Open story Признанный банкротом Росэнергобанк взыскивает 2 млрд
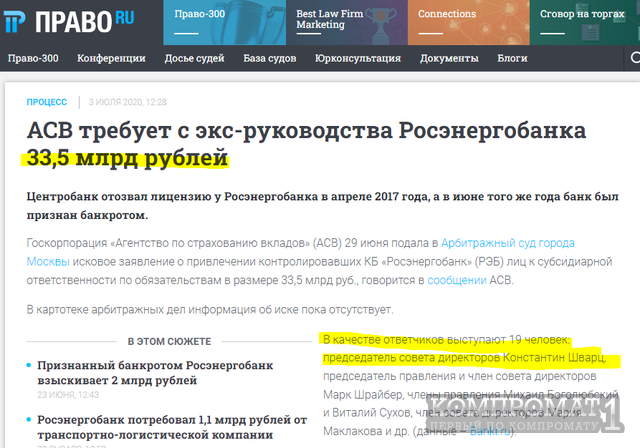640x448 pixels. pyautogui.click(x=155, y=373)
